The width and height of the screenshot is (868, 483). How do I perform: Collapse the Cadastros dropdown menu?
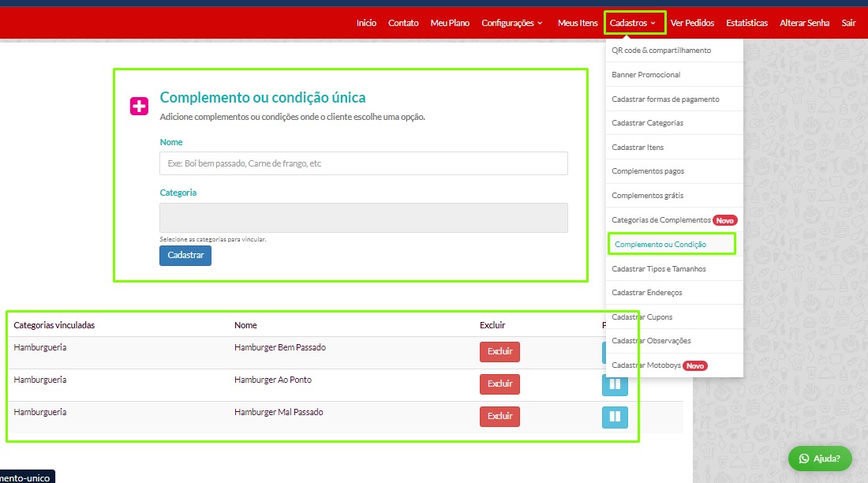pyautogui.click(x=633, y=23)
